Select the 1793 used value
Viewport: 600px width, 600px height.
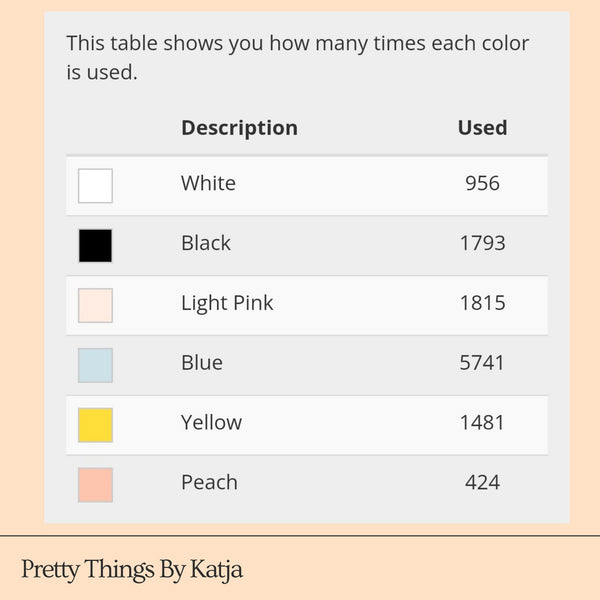pyautogui.click(x=482, y=243)
